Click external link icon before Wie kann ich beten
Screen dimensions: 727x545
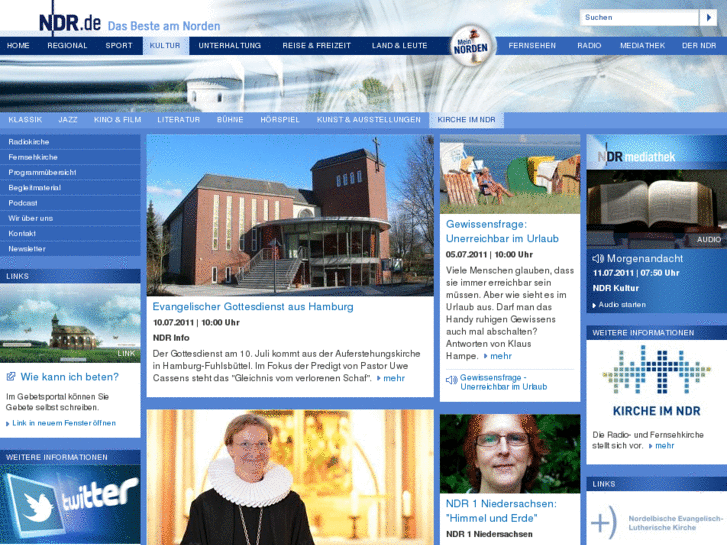point(11,377)
